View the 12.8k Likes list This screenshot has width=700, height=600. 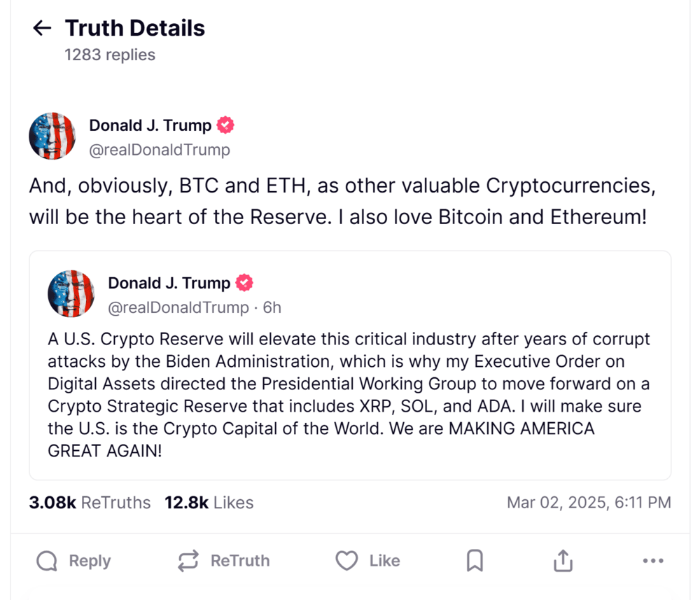pos(209,503)
